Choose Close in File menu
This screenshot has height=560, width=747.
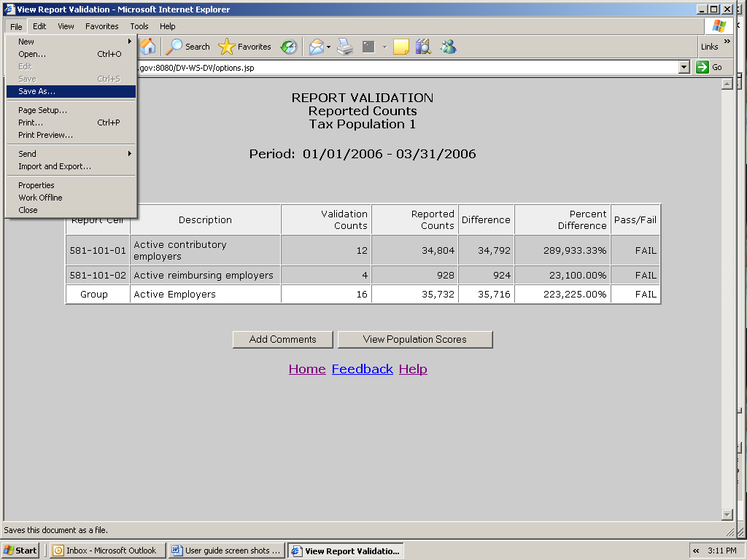tap(71, 210)
